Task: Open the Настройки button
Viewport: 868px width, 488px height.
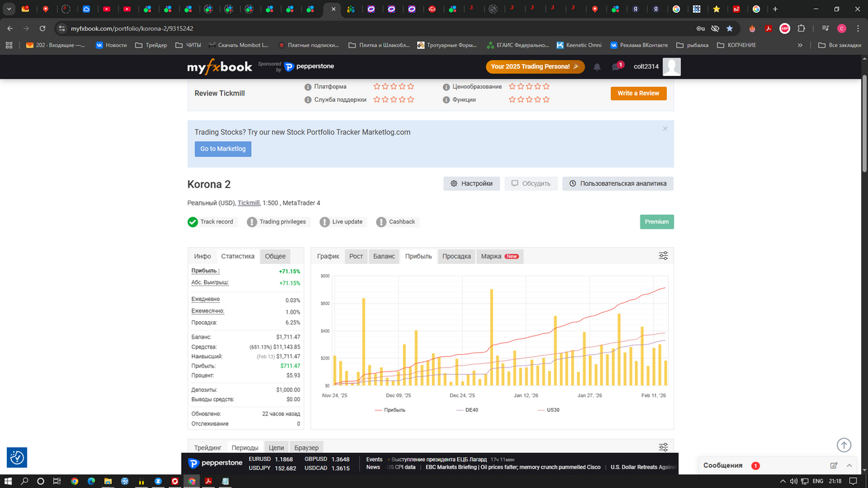Action: click(x=472, y=183)
